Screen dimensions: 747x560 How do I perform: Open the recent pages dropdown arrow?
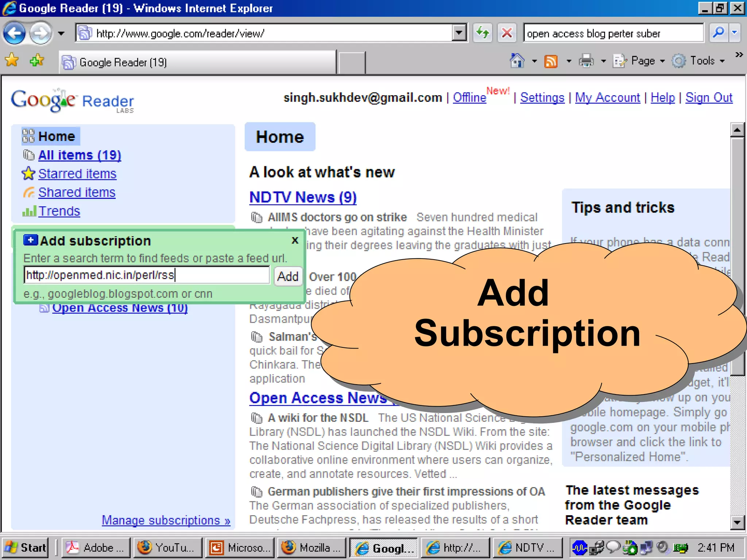pos(61,34)
